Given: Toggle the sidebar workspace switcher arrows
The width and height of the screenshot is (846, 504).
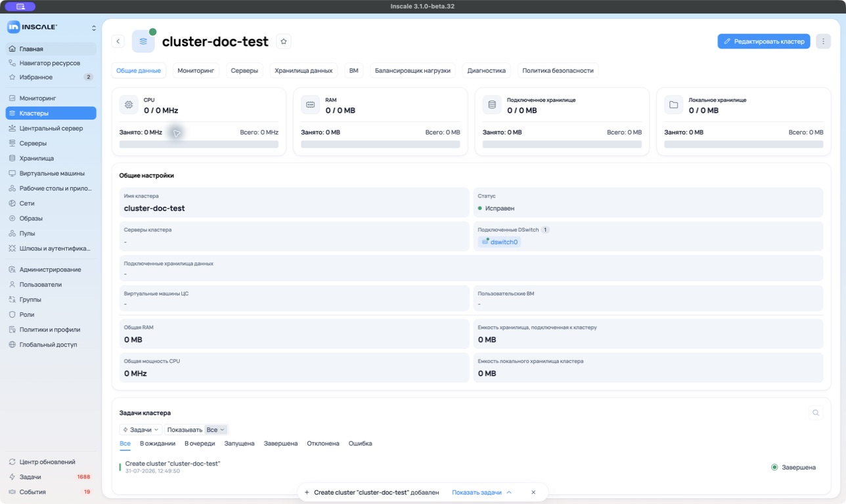Looking at the screenshot, I should [x=93, y=28].
